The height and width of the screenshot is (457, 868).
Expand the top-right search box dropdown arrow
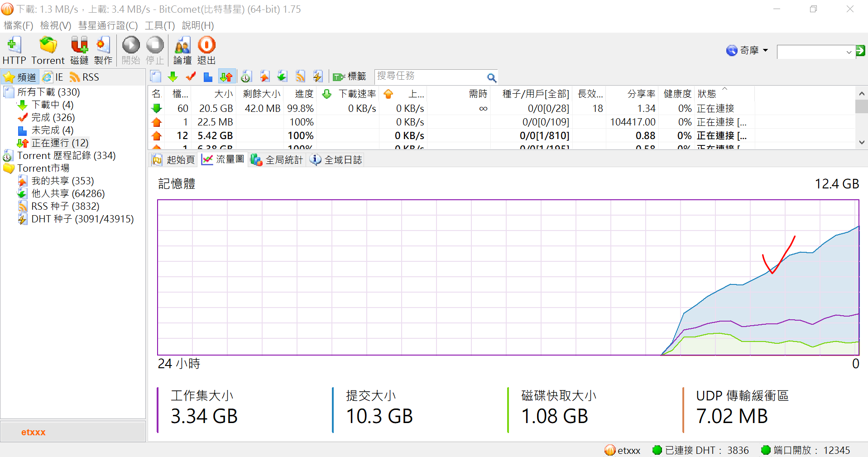click(849, 52)
